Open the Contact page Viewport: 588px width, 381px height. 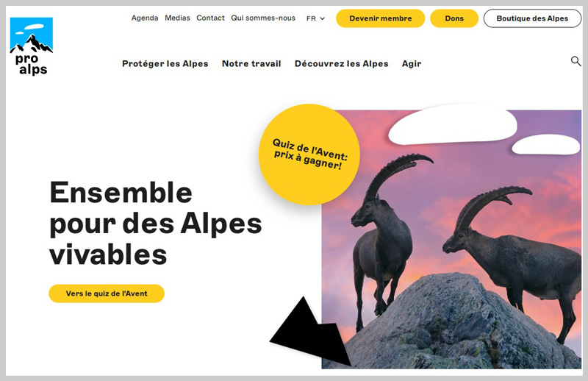(210, 18)
